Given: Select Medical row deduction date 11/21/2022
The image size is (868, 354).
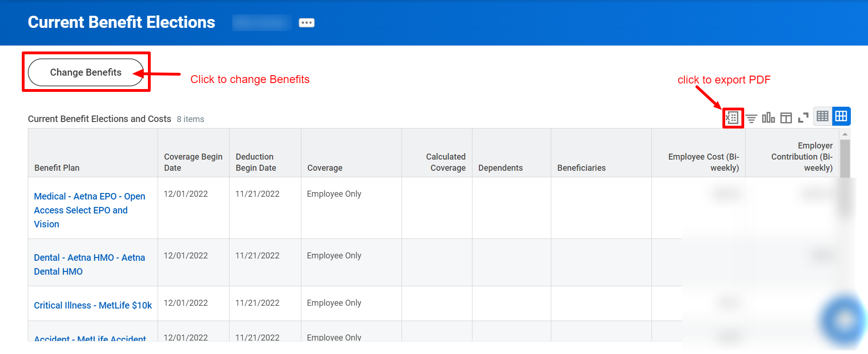Looking at the screenshot, I should [257, 194].
